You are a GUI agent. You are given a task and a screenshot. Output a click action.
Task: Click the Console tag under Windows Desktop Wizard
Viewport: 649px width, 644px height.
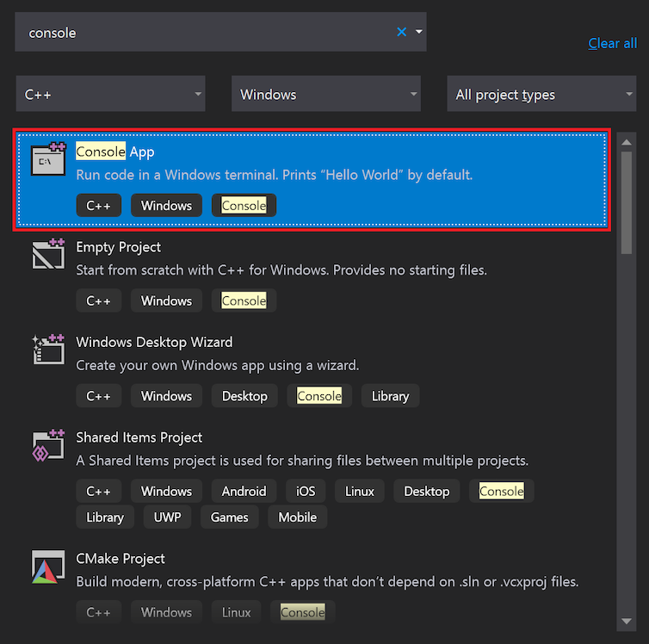point(319,396)
